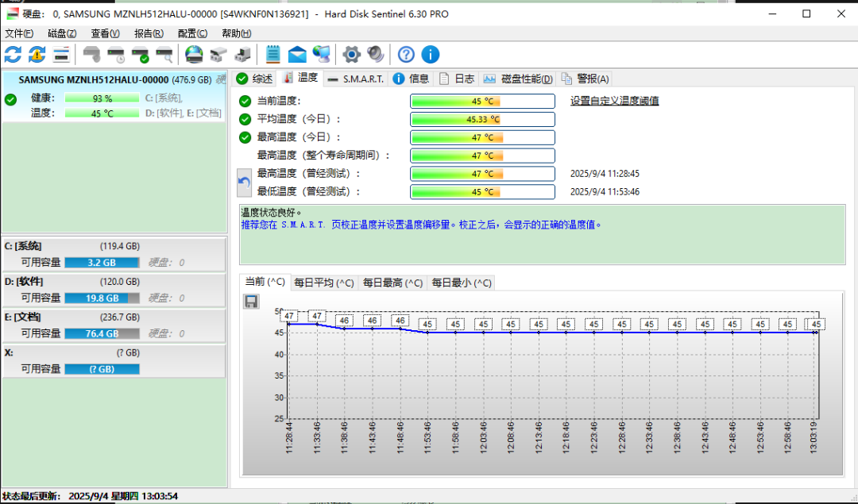Click the 93 % health bar
Screen dimensions: 858x504
102,98
